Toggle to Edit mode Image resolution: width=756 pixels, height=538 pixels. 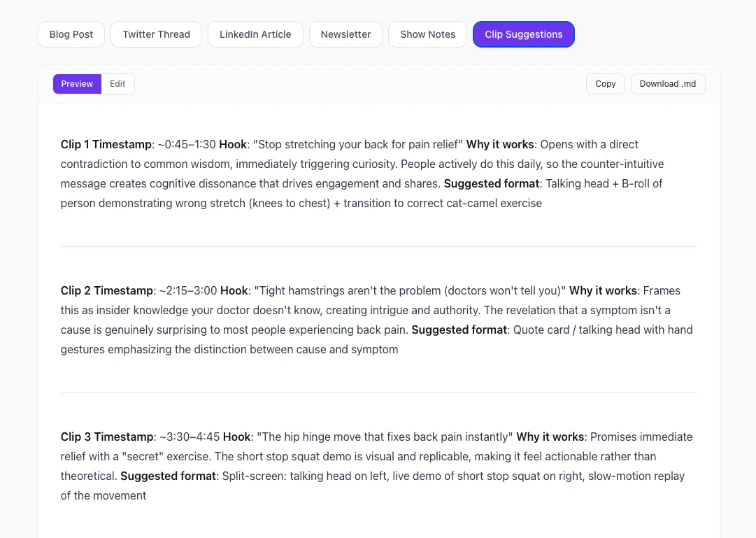coord(117,84)
